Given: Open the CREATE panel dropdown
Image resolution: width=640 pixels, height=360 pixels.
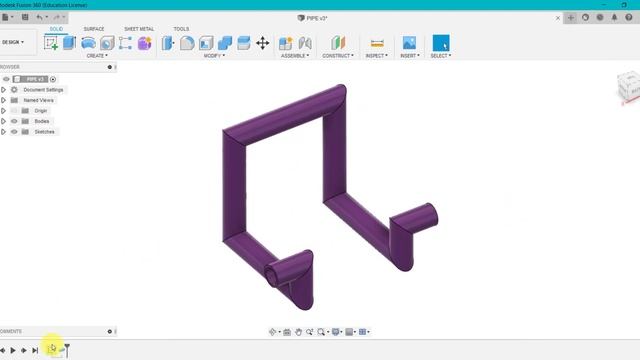Looking at the screenshot, I should click(x=97, y=56).
